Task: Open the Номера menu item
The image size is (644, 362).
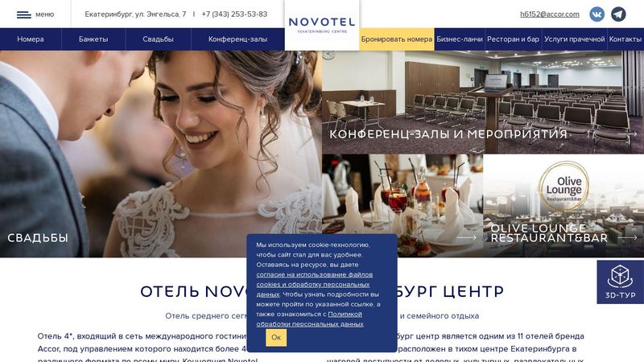Action: click(x=31, y=39)
